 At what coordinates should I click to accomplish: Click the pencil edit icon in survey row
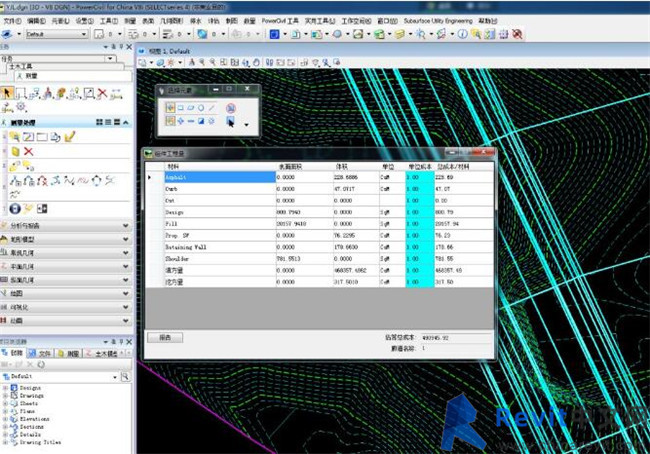70,136
